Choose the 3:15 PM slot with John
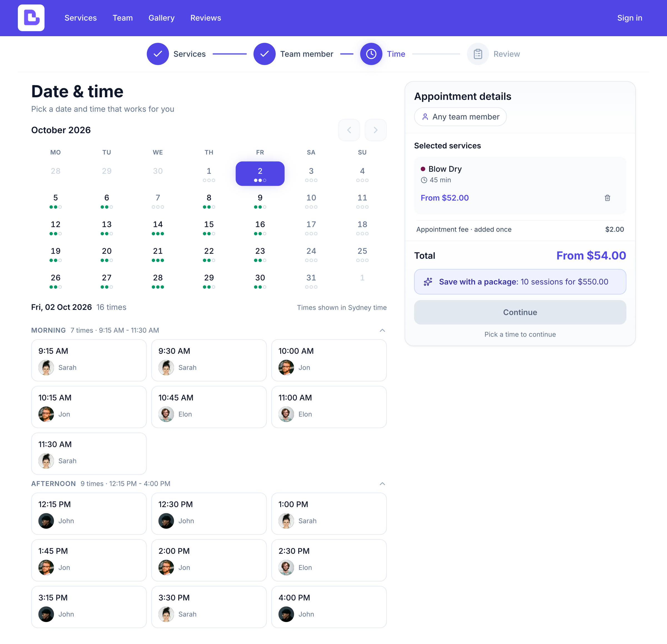This screenshot has width=667, height=644. 89,607
